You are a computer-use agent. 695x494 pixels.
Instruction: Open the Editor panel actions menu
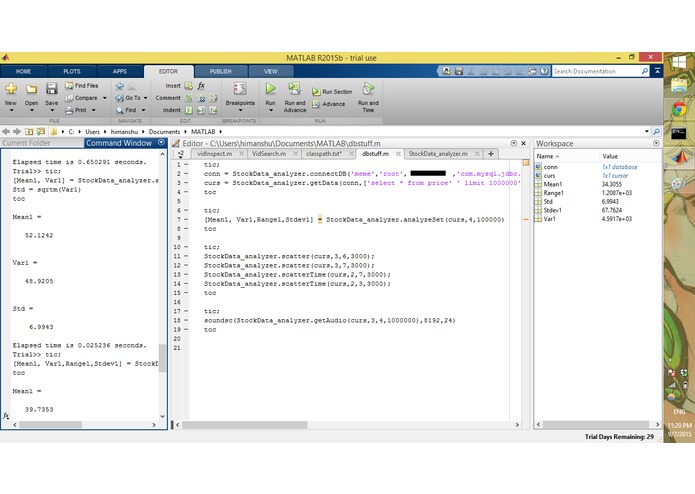click(514, 143)
